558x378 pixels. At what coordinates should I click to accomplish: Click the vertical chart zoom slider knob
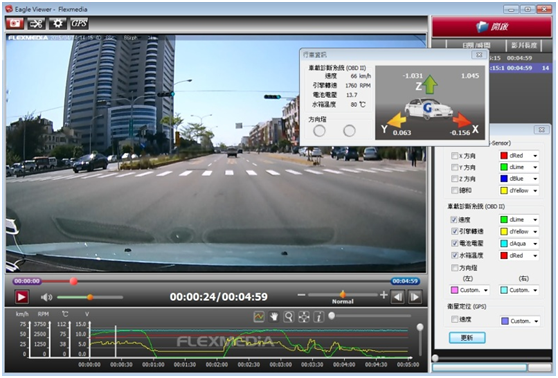point(420,327)
